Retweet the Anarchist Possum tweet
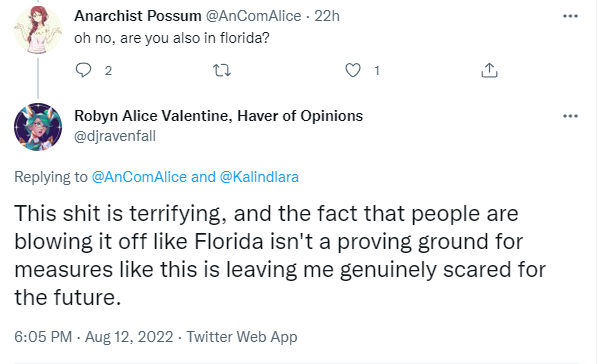598x364 pixels. tap(222, 70)
